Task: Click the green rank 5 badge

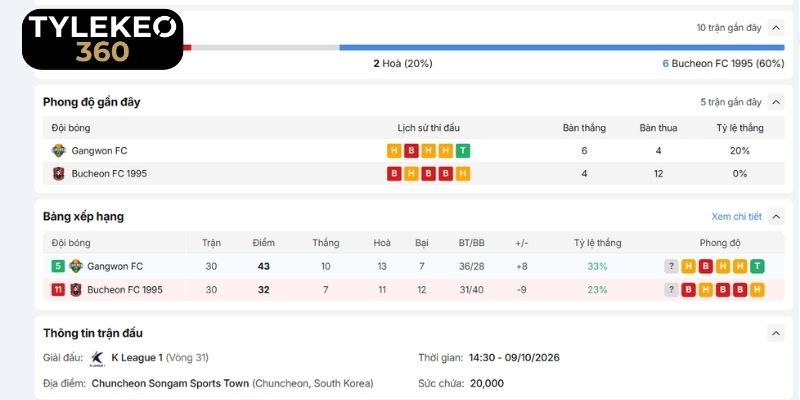Action: pos(58,266)
